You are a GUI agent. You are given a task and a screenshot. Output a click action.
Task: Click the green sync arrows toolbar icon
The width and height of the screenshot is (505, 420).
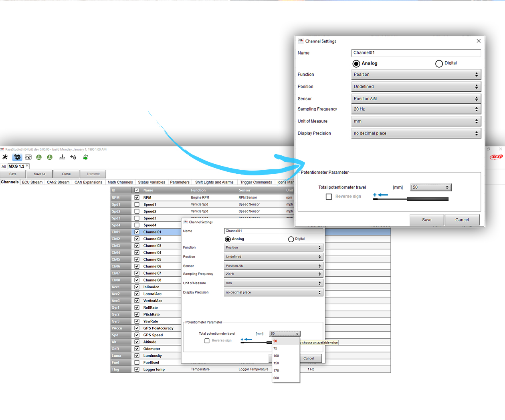tap(85, 157)
